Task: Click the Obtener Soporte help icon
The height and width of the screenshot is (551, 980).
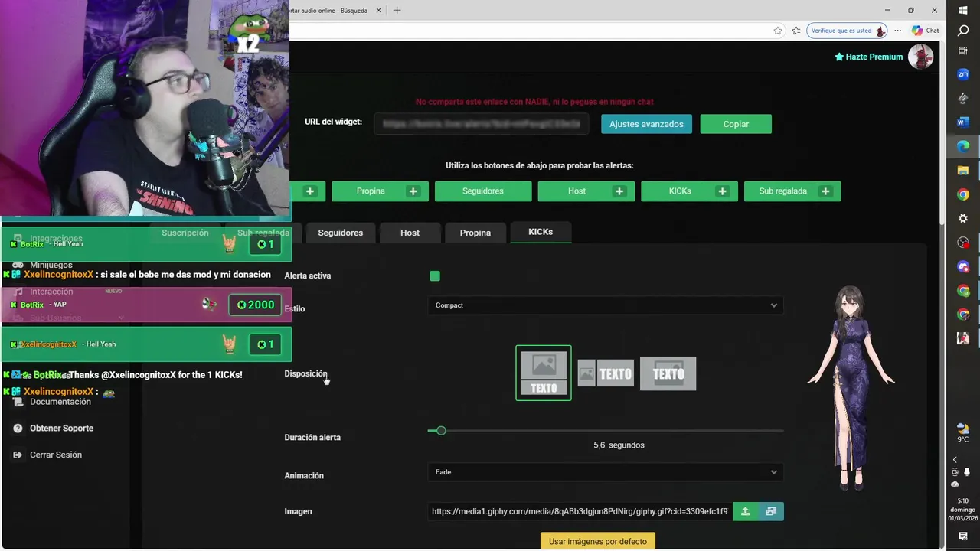Action: point(18,429)
